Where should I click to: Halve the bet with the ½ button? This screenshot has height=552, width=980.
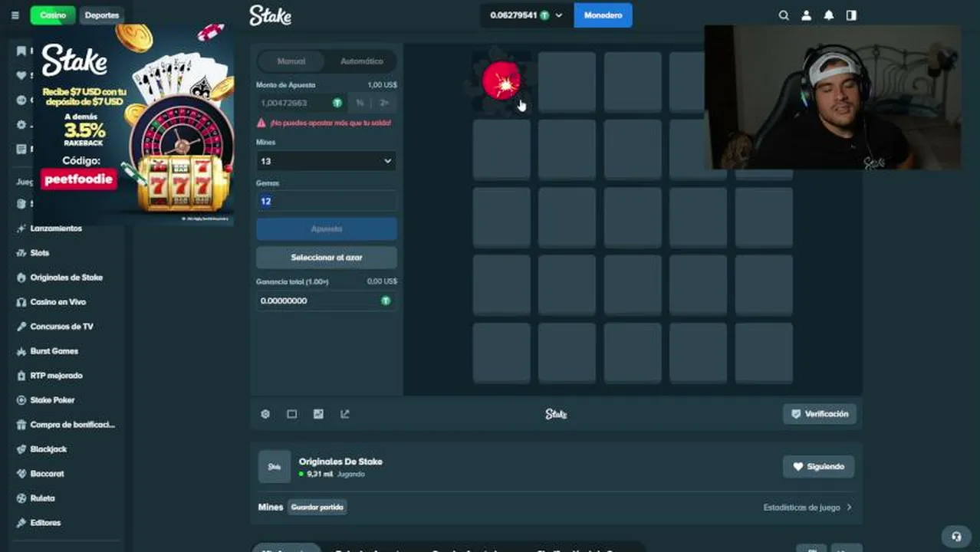(360, 103)
